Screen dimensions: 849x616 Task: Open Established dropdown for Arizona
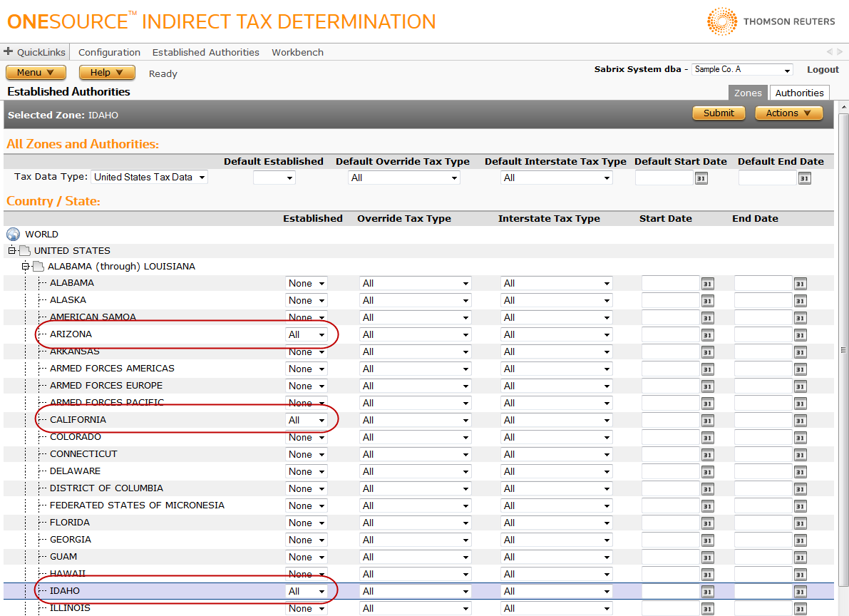[307, 335]
